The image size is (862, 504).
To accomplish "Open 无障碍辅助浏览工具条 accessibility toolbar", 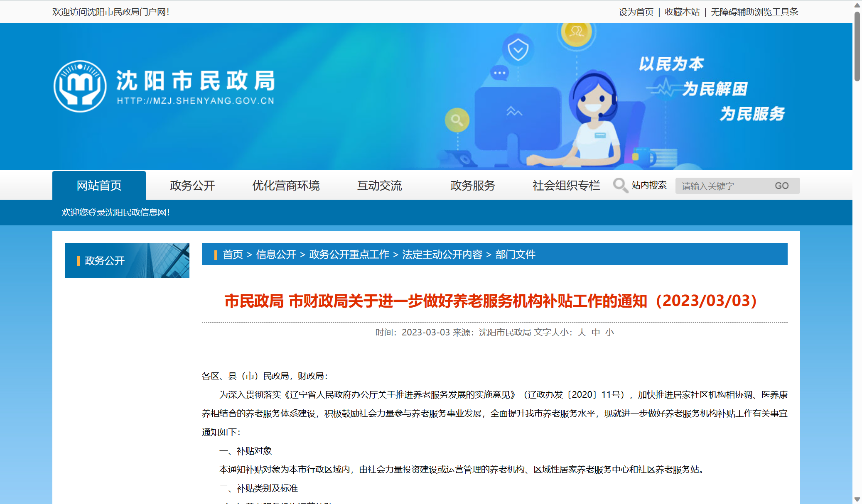I will [754, 12].
